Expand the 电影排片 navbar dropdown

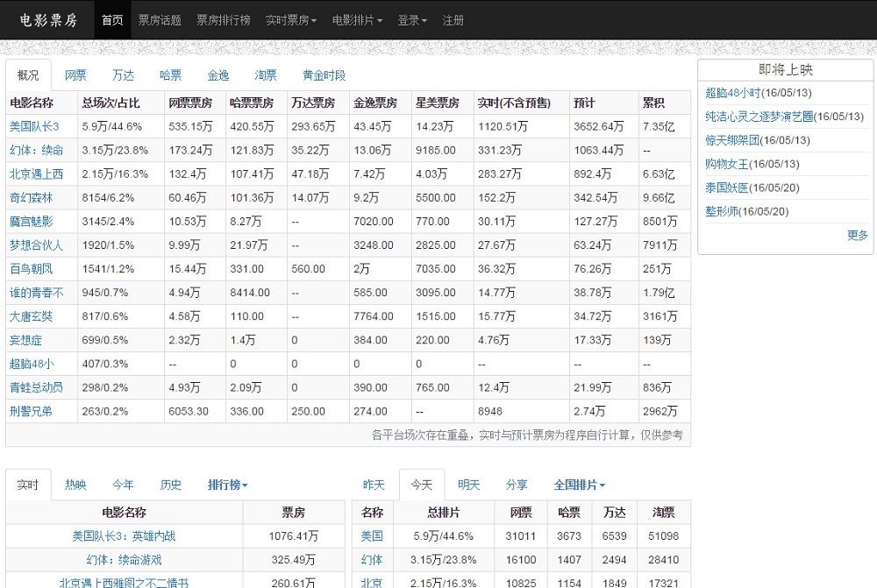click(357, 20)
